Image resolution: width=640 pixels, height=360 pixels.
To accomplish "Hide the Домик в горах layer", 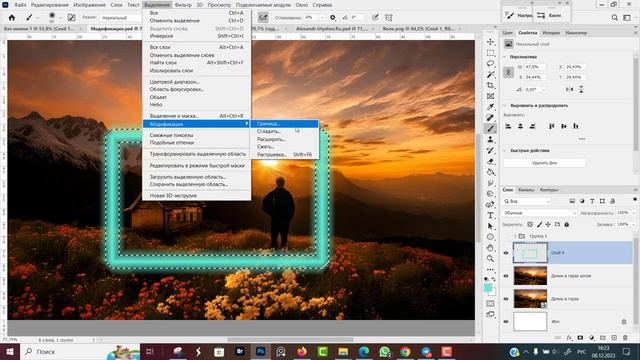I will pos(506,299).
